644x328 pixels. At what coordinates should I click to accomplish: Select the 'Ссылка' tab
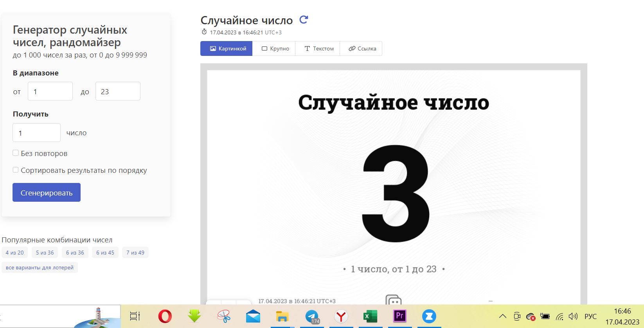click(x=362, y=48)
